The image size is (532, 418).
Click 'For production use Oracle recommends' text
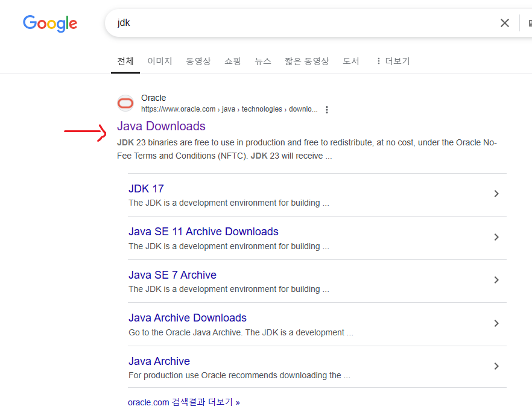[x=239, y=375]
